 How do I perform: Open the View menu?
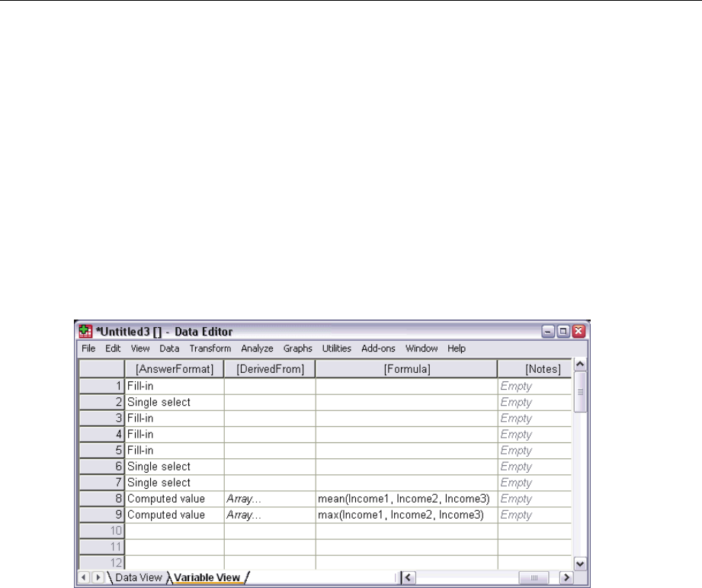click(x=140, y=349)
